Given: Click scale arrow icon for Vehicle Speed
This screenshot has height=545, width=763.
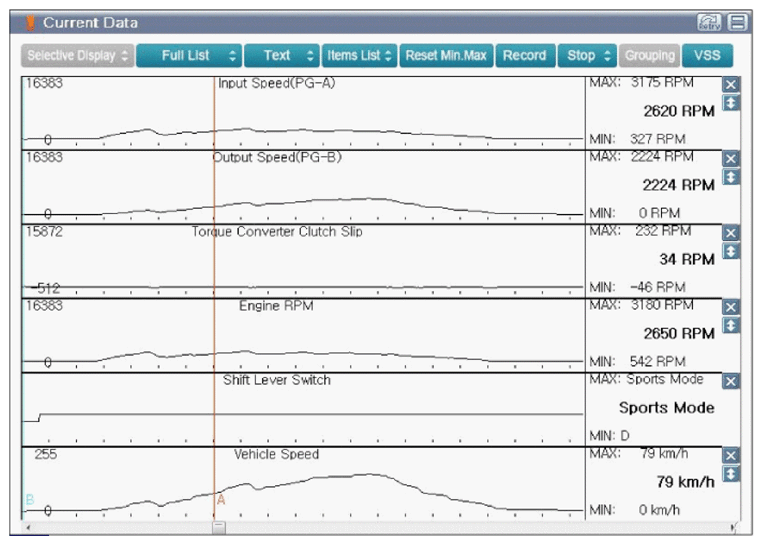Looking at the screenshot, I should click(730, 474).
